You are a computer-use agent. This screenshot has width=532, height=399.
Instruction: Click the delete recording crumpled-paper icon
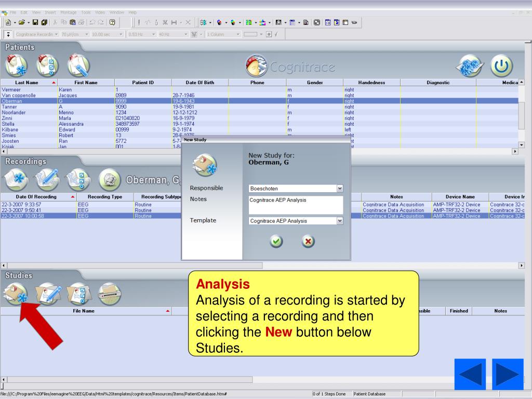coord(110,180)
